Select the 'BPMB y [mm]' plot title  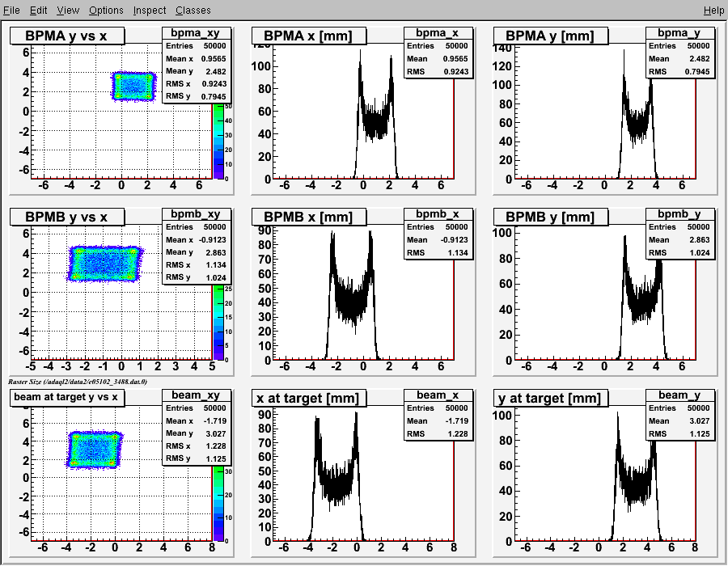coord(551,218)
